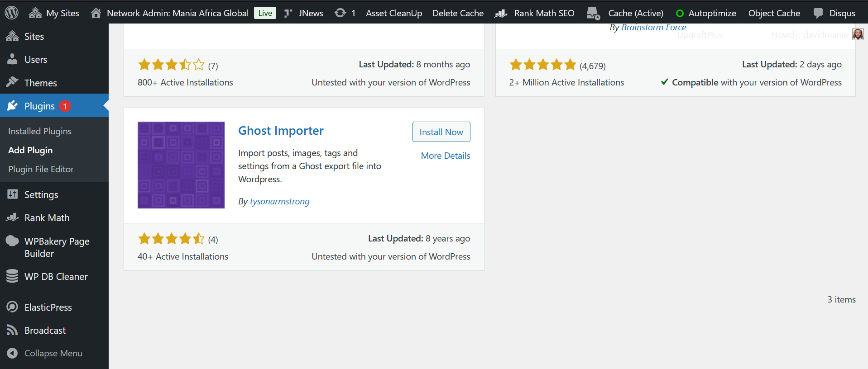Open Plugin File Editor
Viewport: 868px width, 369px height.
pyautogui.click(x=41, y=169)
